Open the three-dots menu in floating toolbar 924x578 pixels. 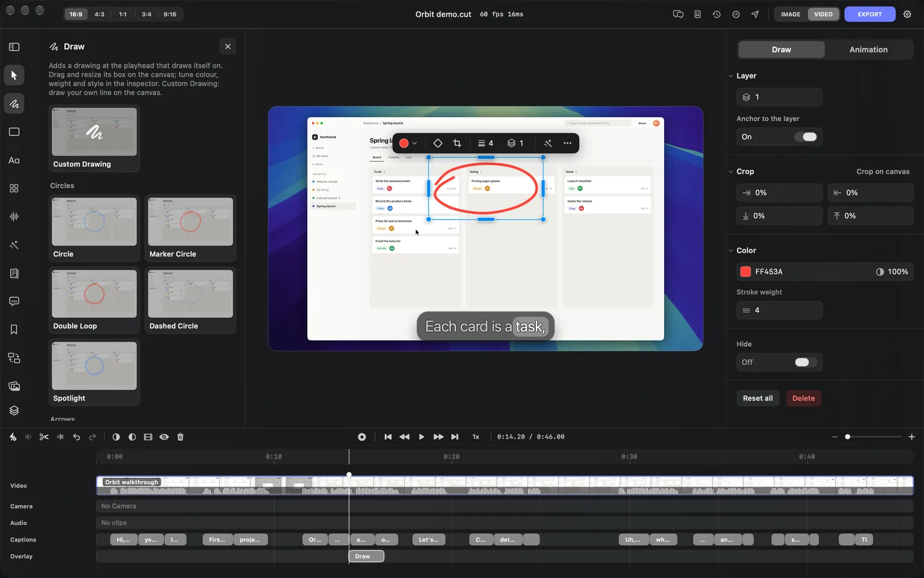[x=568, y=143]
